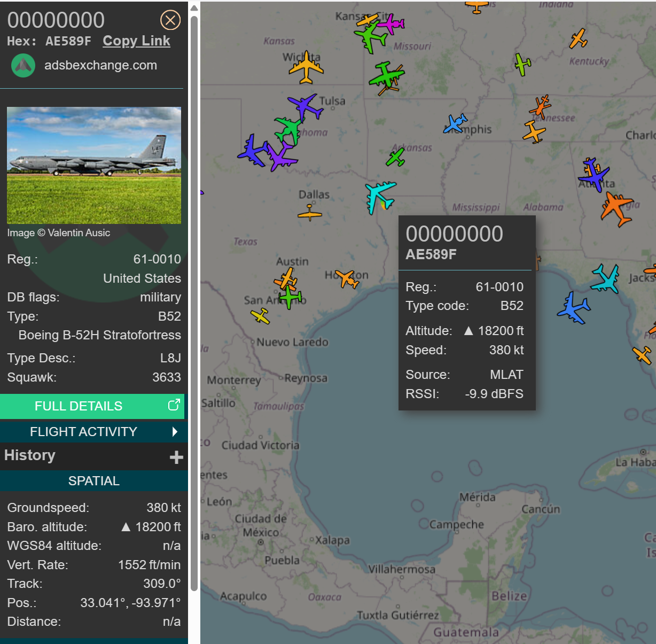Select the light blue plane near Memphis

point(456,123)
